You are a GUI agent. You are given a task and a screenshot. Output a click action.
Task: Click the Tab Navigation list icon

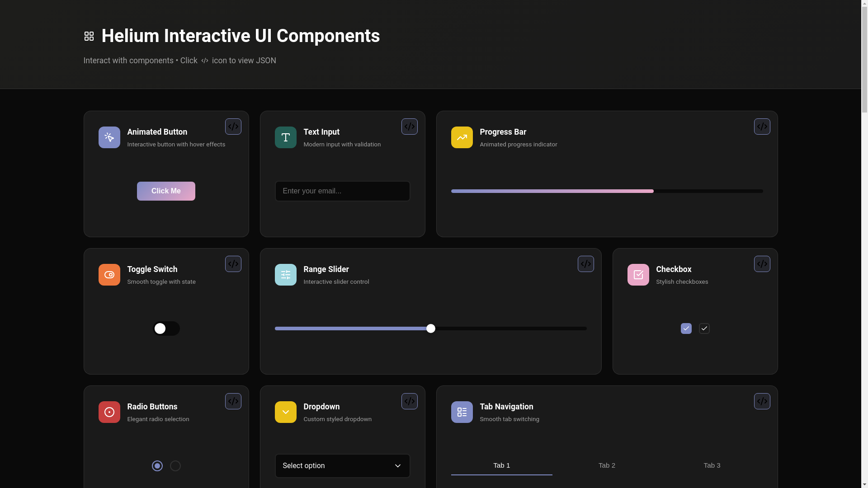coord(462,412)
